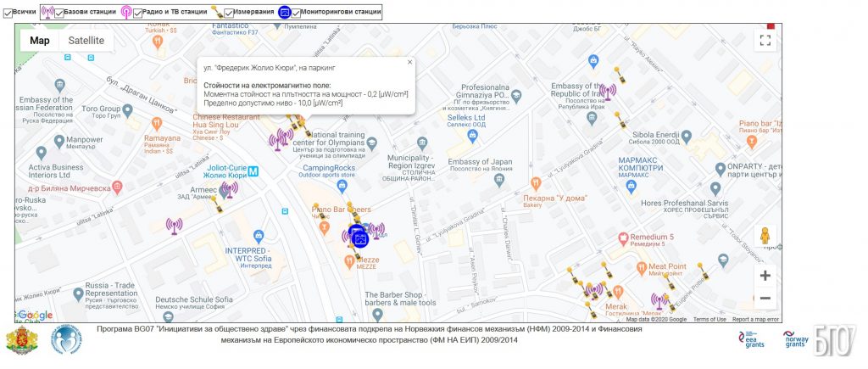Click the Bulgarian coat of arms logo
The height and width of the screenshot is (369, 868).
pyautogui.click(x=21, y=341)
